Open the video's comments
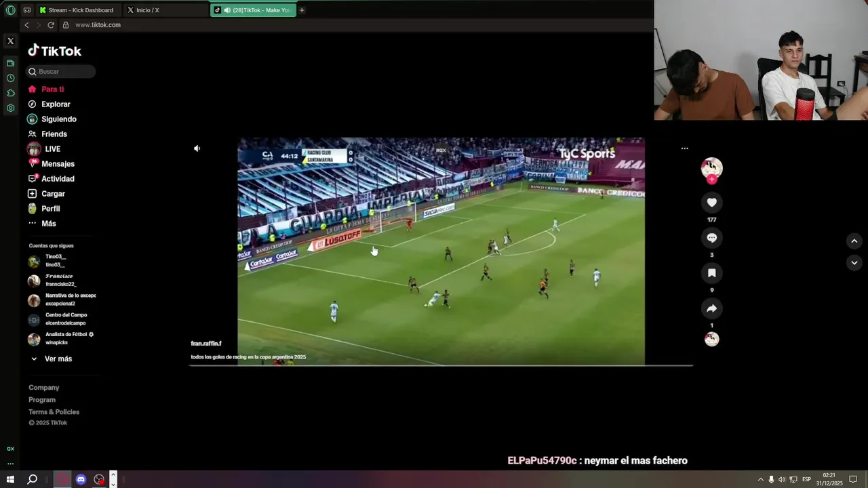 711,238
